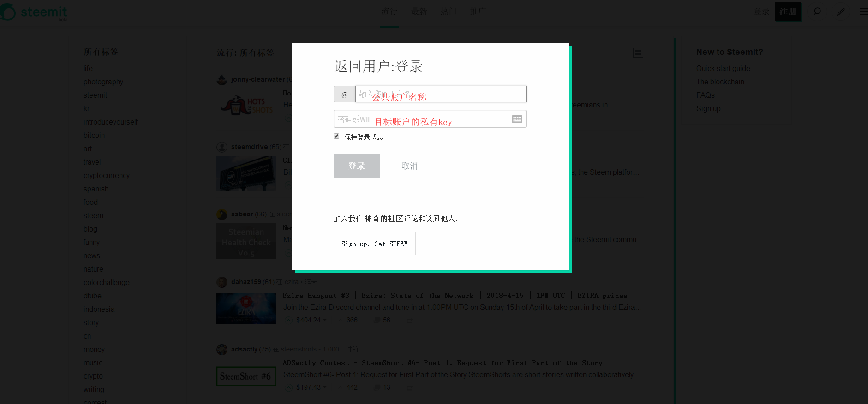868x404 pixels.
Task: Open the search magnifier icon
Action: click(x=817, y=12)
